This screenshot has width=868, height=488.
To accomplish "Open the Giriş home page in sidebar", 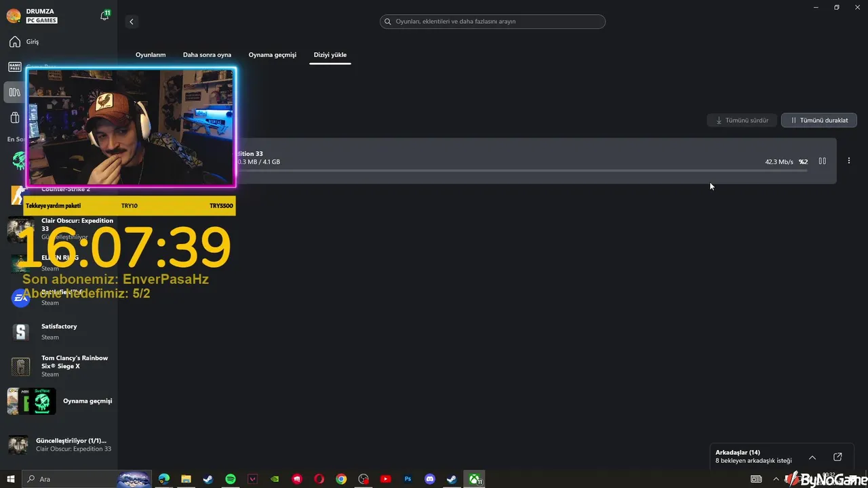I will click(25, 42).
